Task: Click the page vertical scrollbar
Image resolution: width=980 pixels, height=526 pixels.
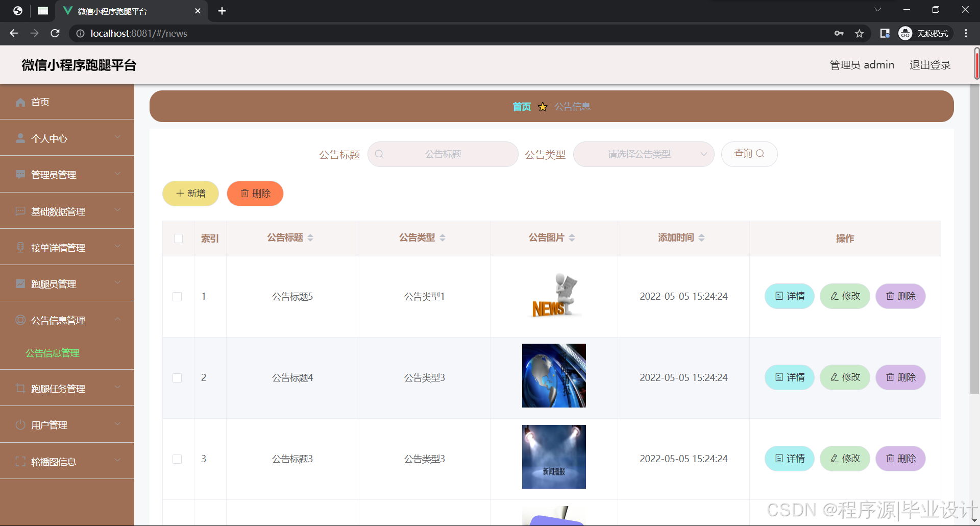Action: (x=974, y=240)
